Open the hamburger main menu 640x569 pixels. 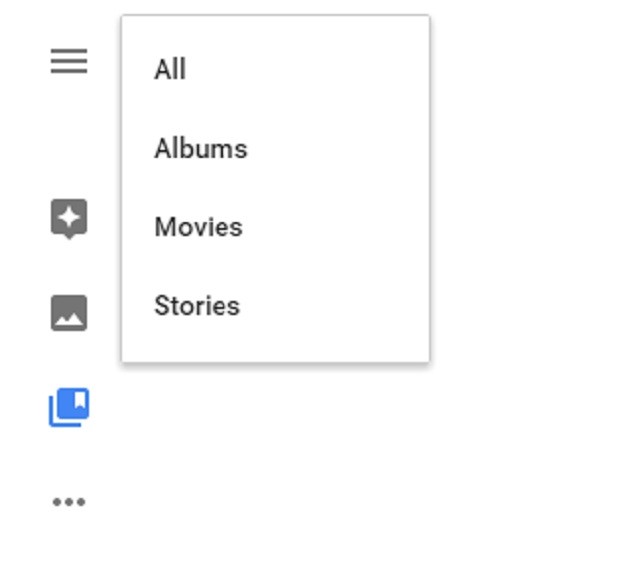[69, 61]
